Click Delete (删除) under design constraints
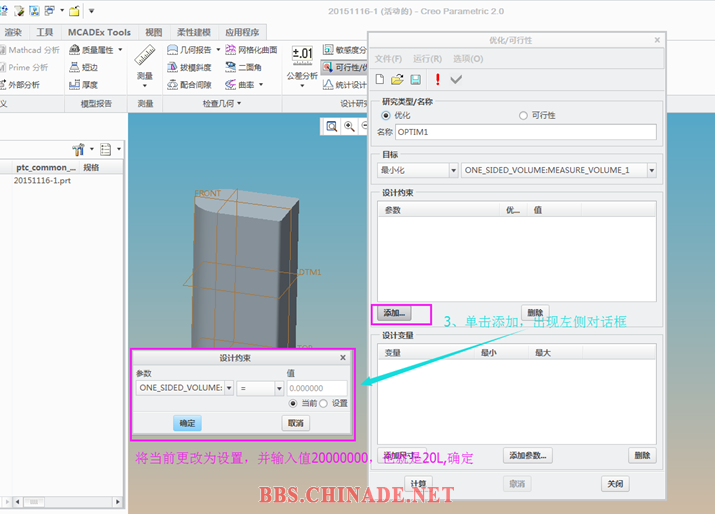715x514 pixels. (535, 313)
